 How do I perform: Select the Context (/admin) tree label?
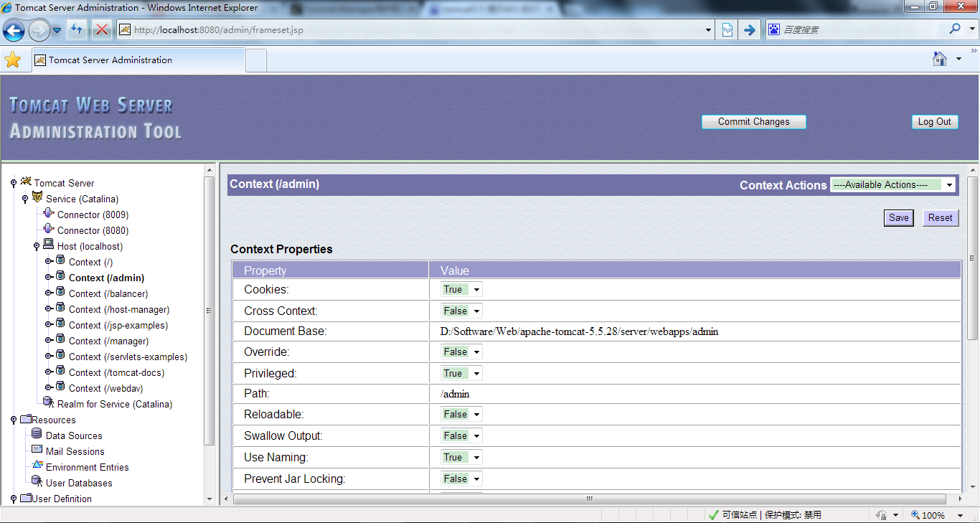[106, 278]
